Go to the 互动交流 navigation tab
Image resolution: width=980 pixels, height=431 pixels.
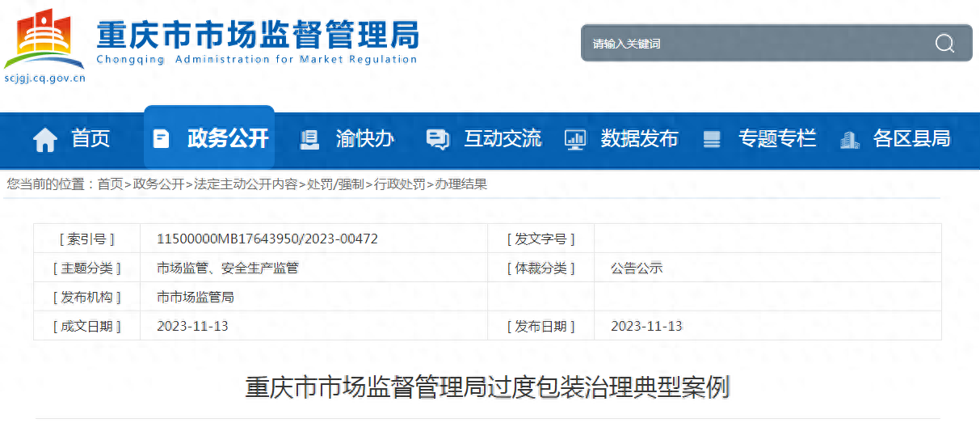point(503,139)
